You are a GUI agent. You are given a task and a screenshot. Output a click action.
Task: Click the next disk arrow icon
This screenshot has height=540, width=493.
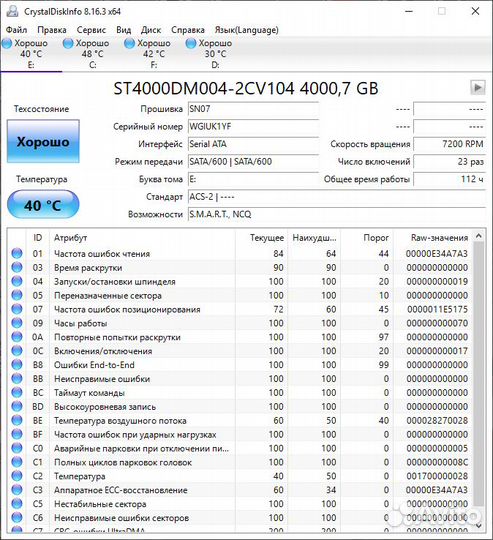click(x=478, y=87)
